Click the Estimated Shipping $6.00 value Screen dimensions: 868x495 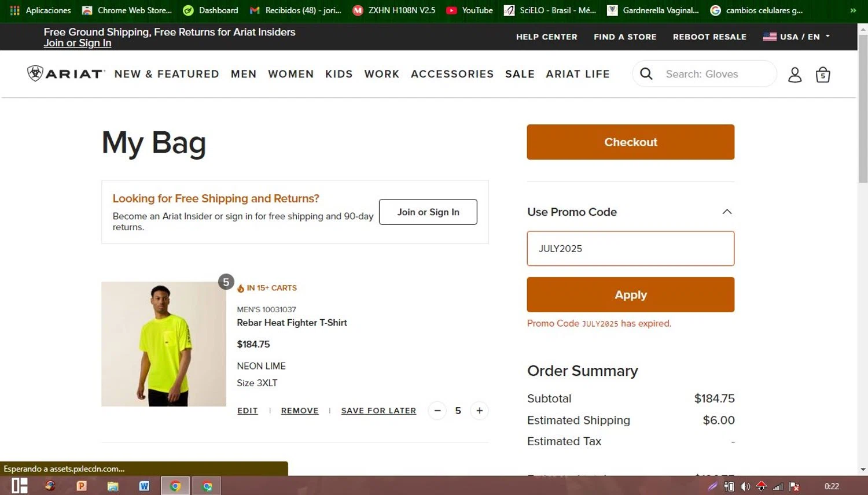[x=718, y=420]
